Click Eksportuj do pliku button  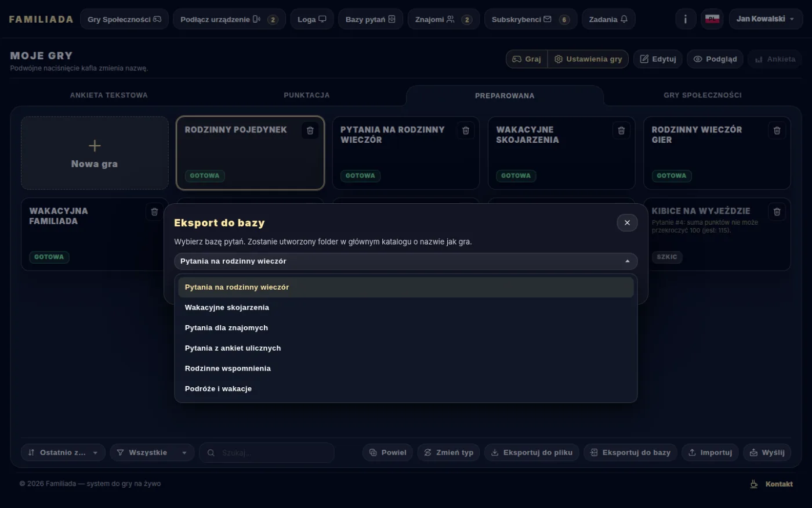coord(532,452)
